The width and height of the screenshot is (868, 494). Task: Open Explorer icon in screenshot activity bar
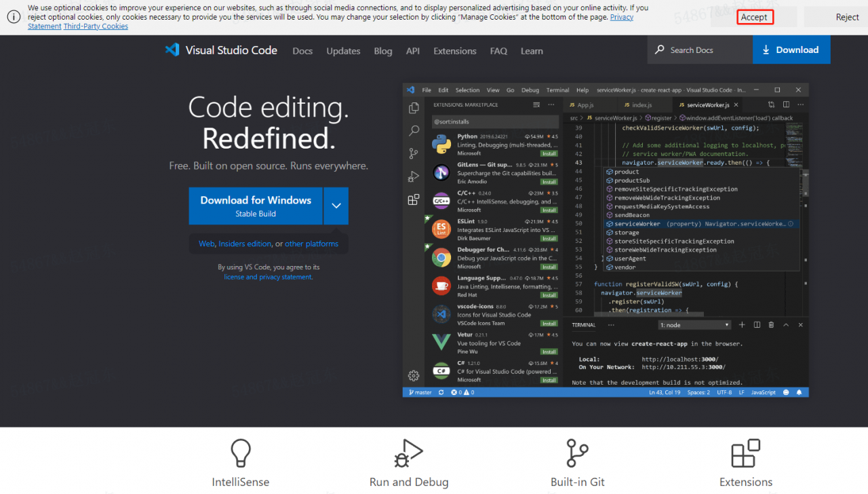click(414, 108)
